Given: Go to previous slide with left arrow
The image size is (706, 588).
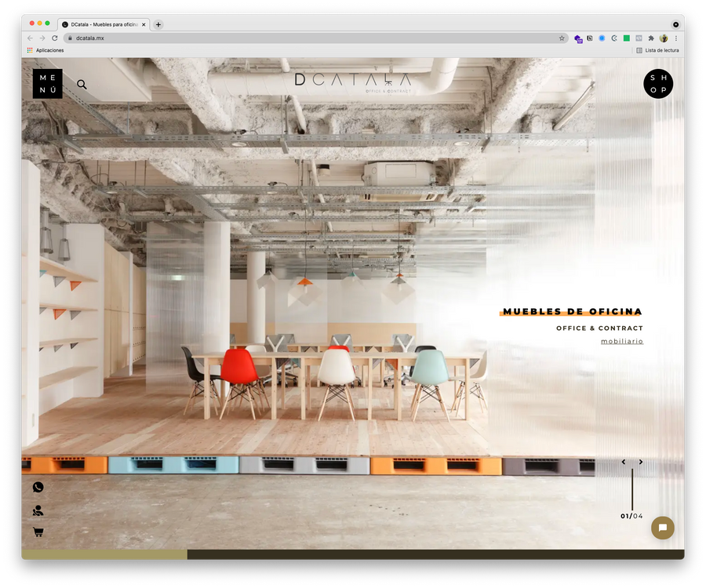Looking at the screenshot, I should (624, 462).
